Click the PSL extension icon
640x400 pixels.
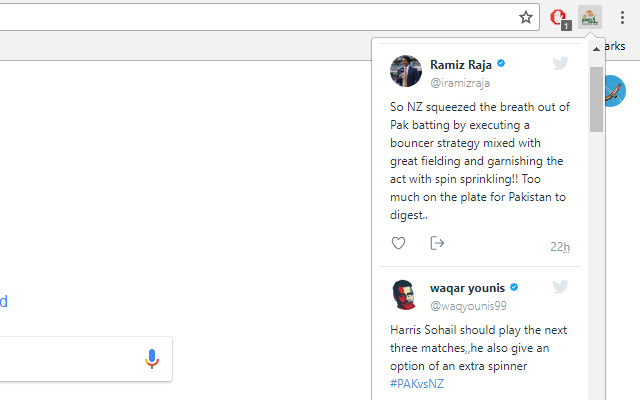[590, 17]
